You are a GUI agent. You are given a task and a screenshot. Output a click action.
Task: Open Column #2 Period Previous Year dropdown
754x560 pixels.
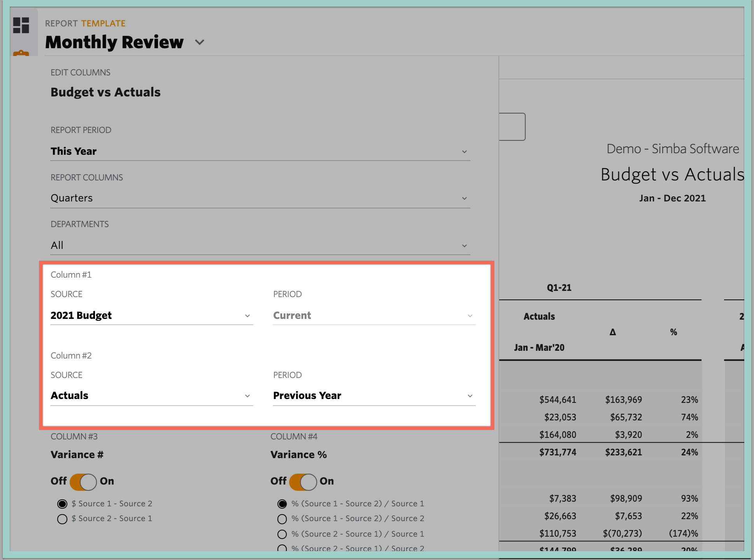click(x=374, y=396)
